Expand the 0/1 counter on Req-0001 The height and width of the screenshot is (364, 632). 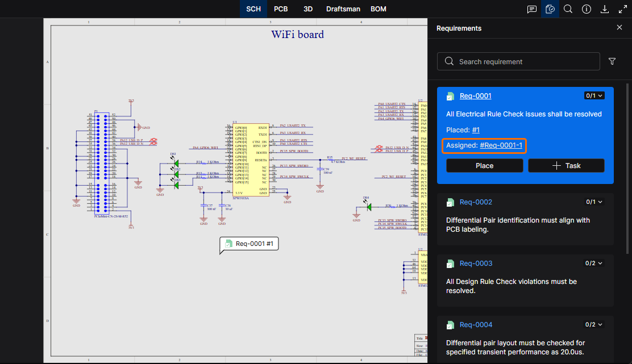coord(594,95)
